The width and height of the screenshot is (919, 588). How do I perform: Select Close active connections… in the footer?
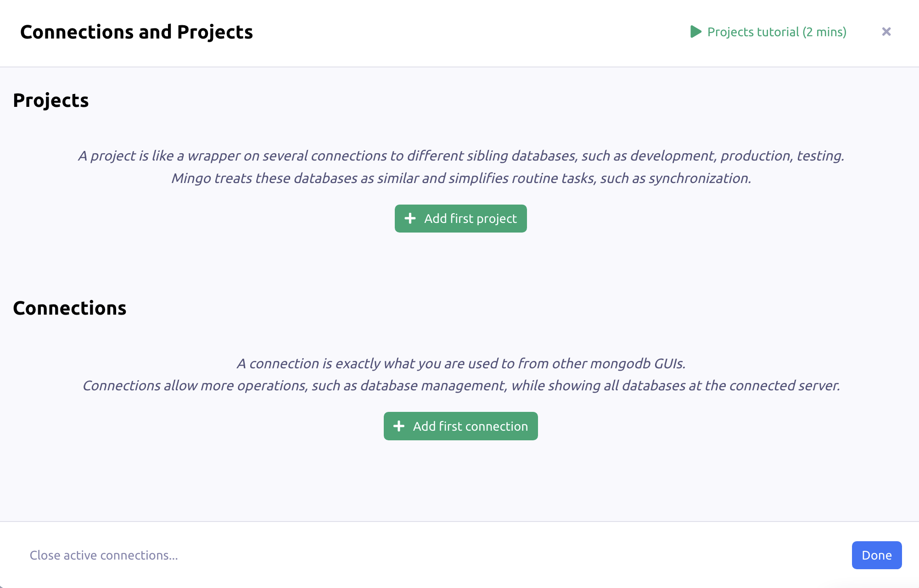click(x=104, y=555)
